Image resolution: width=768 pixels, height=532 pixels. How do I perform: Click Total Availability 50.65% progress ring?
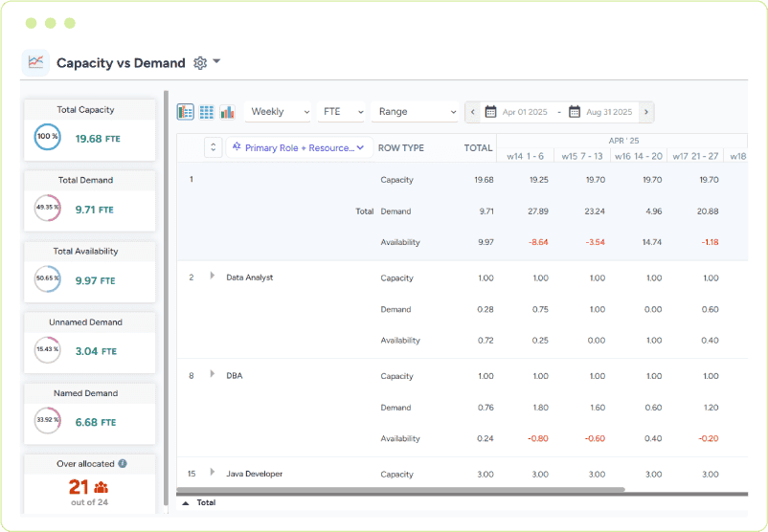point(48,278)
